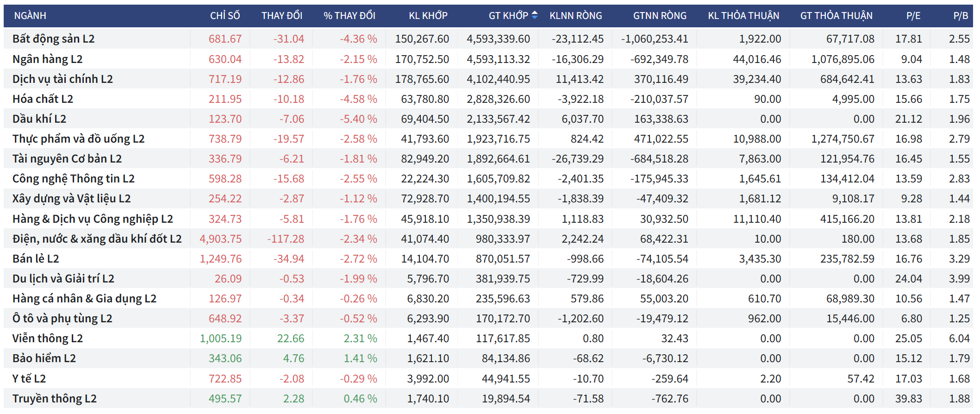
Task: Click the KL KHỚP column header
Action: point(428,16)
